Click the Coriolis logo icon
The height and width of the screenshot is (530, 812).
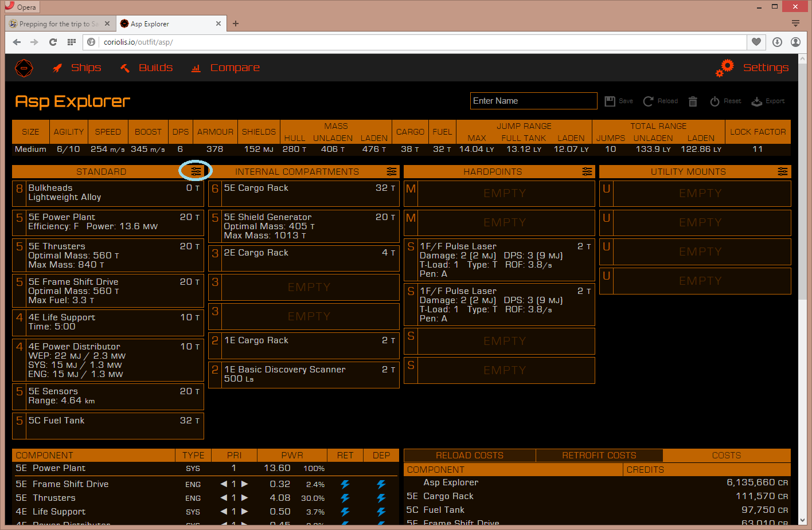(24, 68)
